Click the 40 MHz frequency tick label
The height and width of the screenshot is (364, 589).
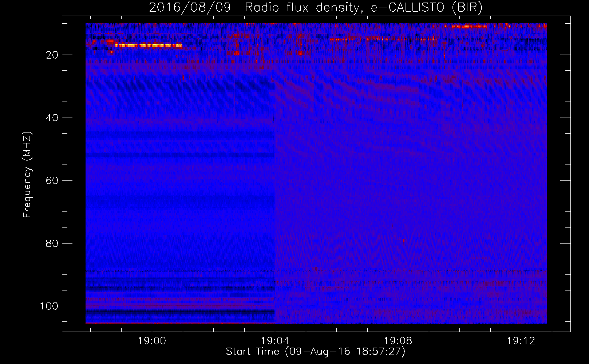click(x=52, y=118)
